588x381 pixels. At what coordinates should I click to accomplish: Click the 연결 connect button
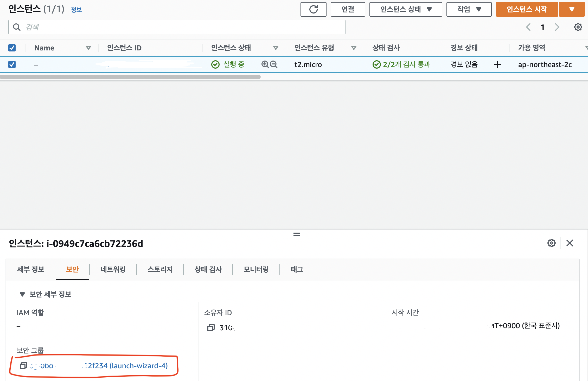[x=348, y=9]
